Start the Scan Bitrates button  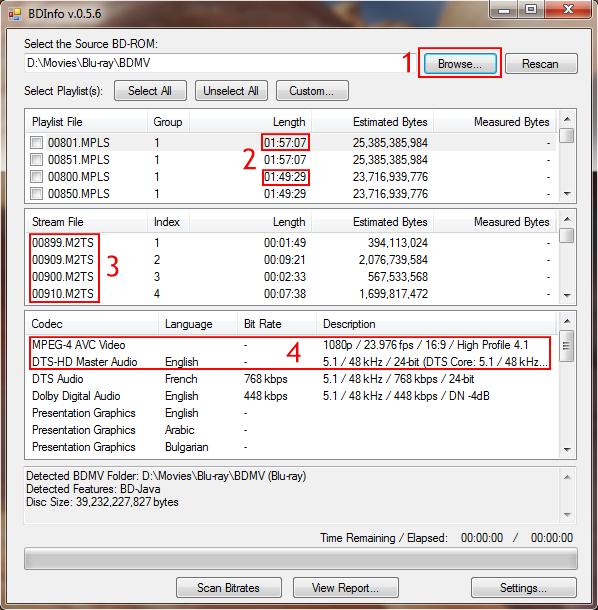point(229,587)
